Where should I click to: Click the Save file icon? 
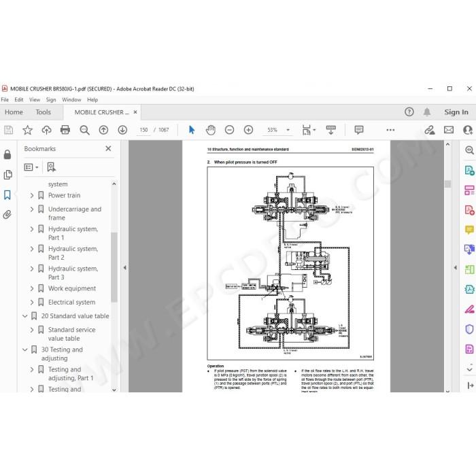coord(8,130)
